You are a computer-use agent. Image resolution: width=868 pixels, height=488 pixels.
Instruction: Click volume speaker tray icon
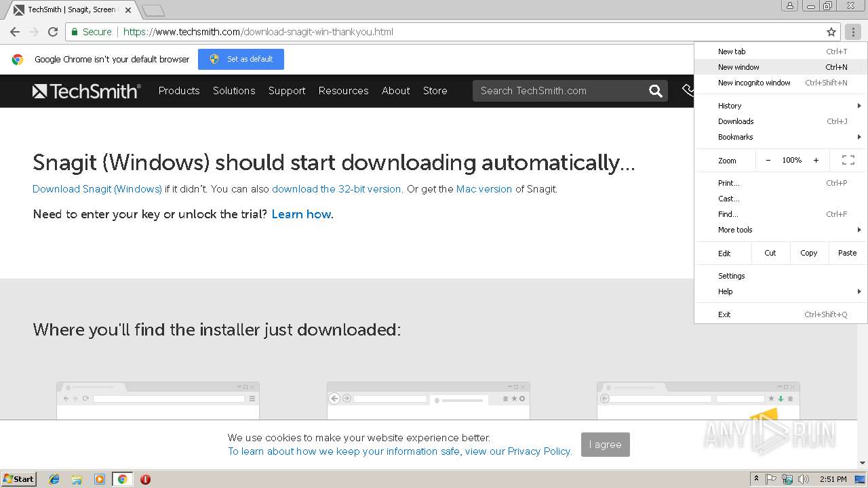804,479
